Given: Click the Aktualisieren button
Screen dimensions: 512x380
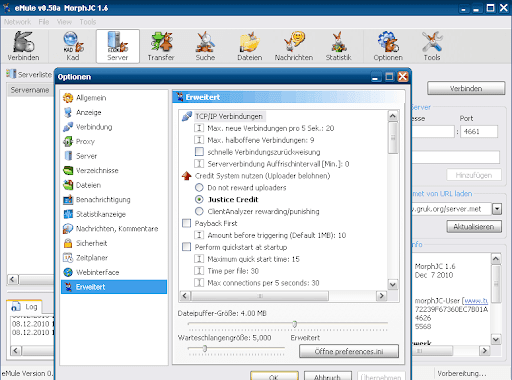Looking at the screenshot, I should [474, 227].
